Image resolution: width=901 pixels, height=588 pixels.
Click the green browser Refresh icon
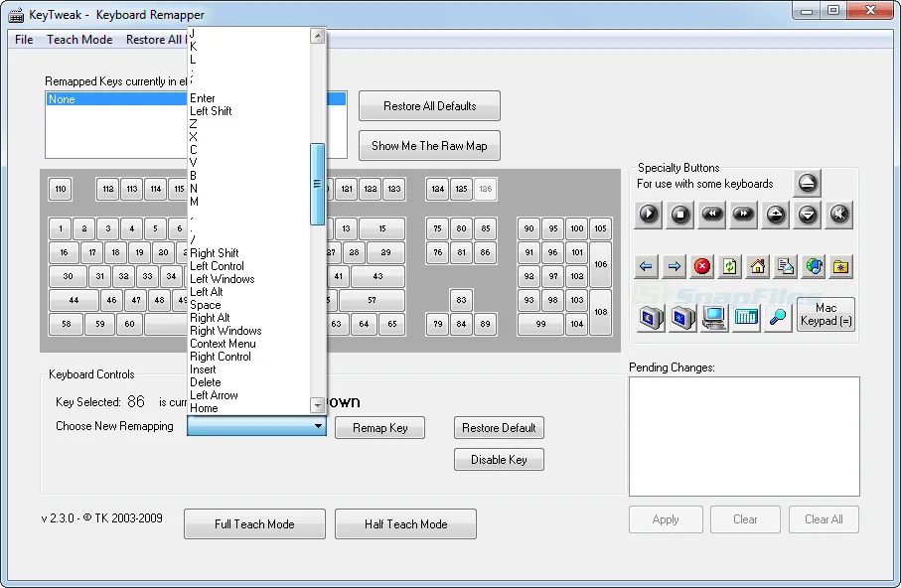click(x=730, y=267)
